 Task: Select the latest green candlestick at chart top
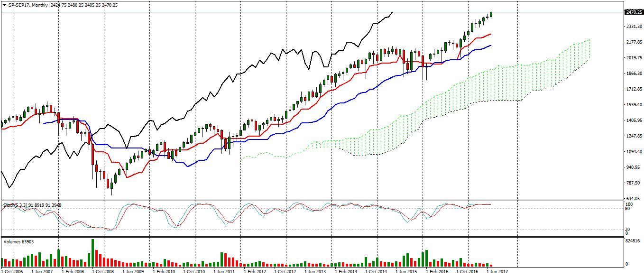(491, 15)
